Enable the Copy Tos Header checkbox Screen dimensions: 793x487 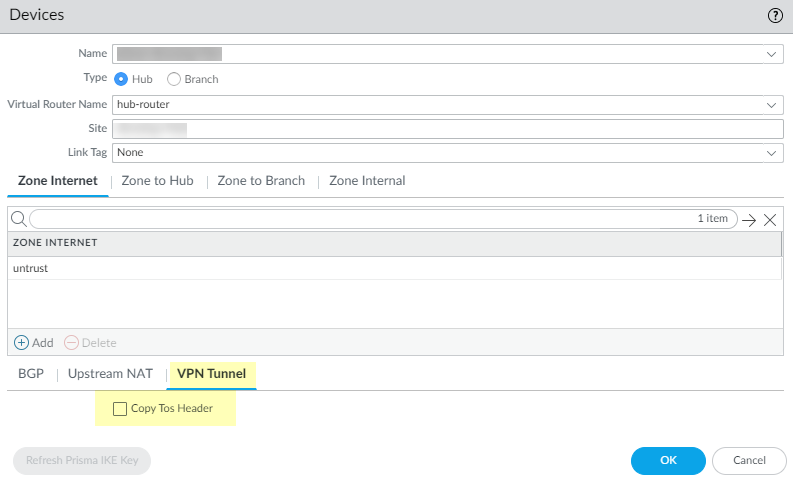click(x=120, y=408)
